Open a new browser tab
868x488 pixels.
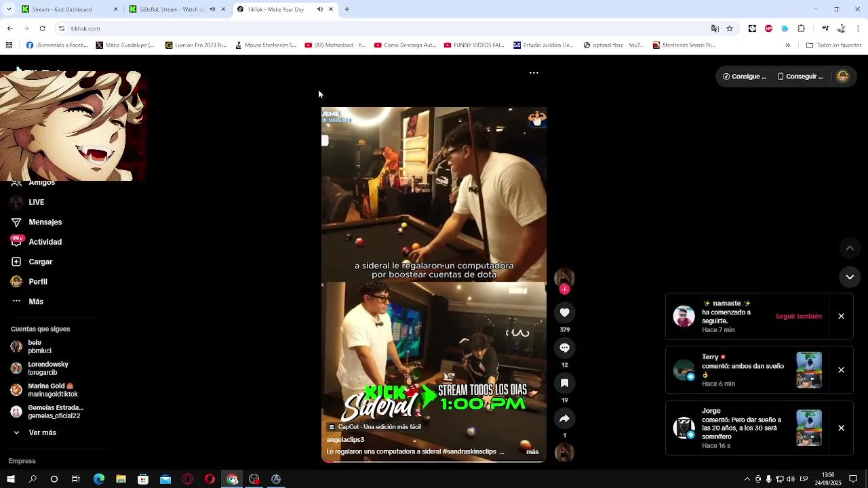pos(347,9)
